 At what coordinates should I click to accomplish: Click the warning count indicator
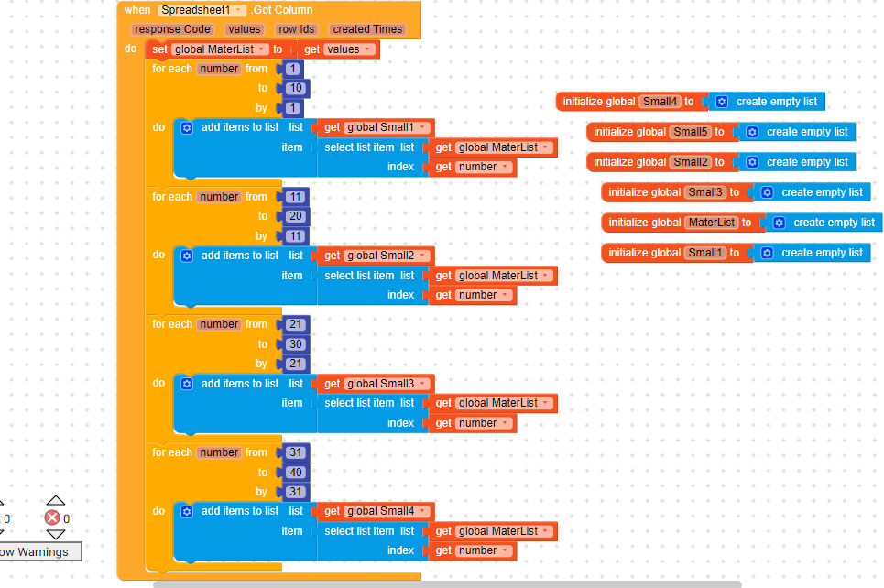point(7,517)
